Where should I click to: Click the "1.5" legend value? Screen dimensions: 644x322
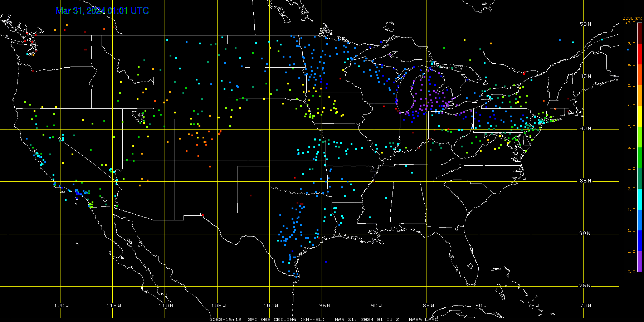tap(631, 210)
